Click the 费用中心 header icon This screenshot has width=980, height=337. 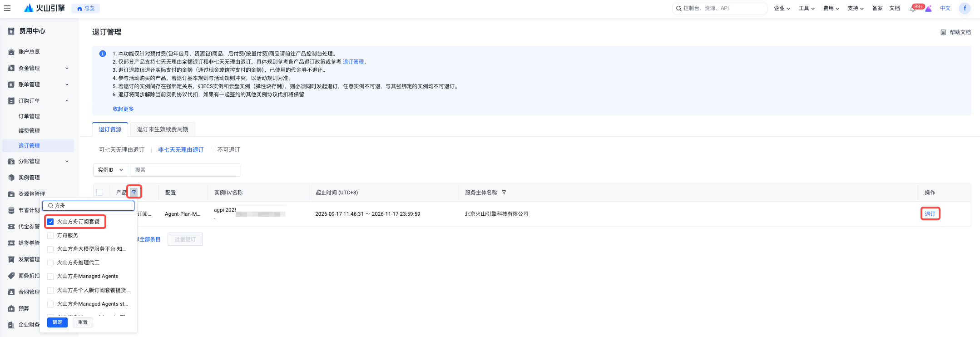click(x=11, y=31)
